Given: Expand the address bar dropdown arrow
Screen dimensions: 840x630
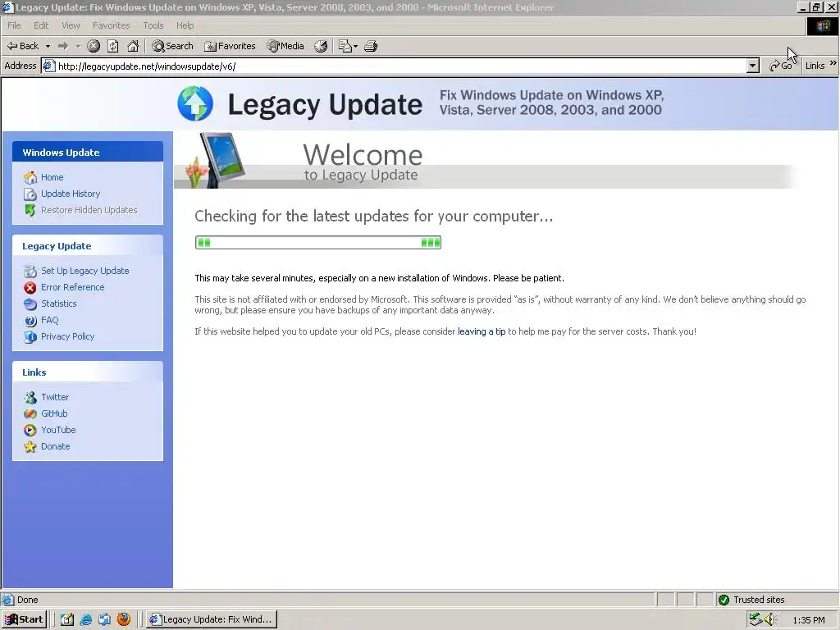Looking at the screenshot, I should pos(753,66).
